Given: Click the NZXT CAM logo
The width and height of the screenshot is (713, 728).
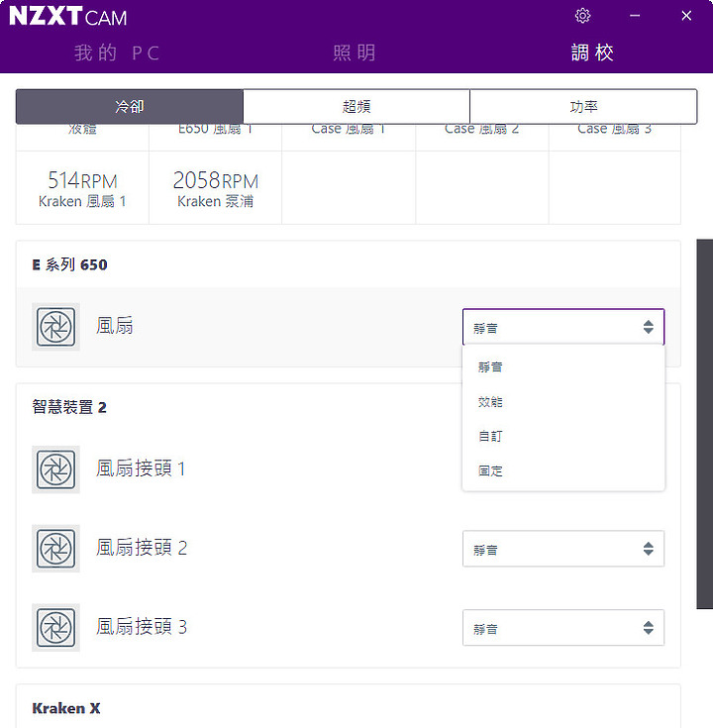Looking at the screenshot, I should click(67, 16).
